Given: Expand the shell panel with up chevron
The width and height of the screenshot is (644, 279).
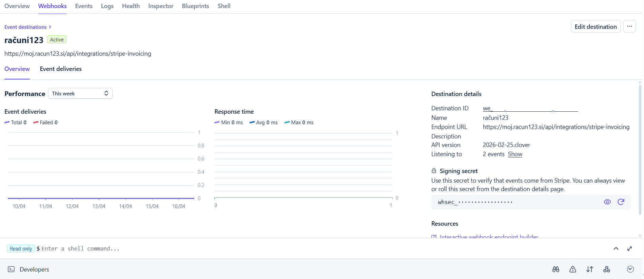Looking at the screenshot, I should pos(616,248).
